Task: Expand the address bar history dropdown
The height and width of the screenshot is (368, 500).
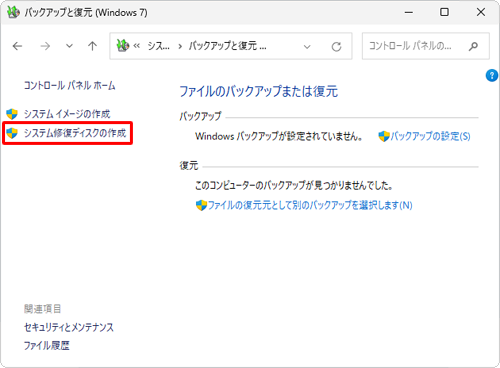Action: point(307,47)
